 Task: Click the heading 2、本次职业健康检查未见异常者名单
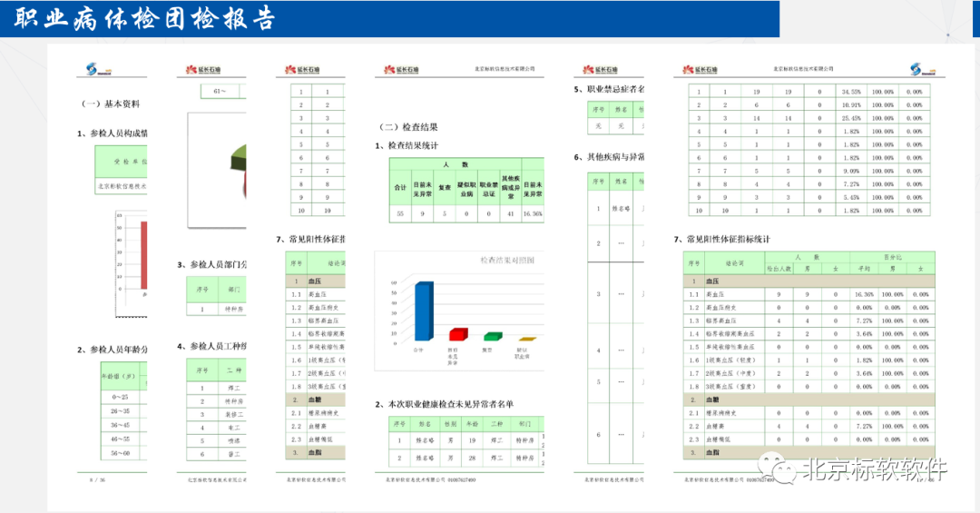tap(445, 404)
